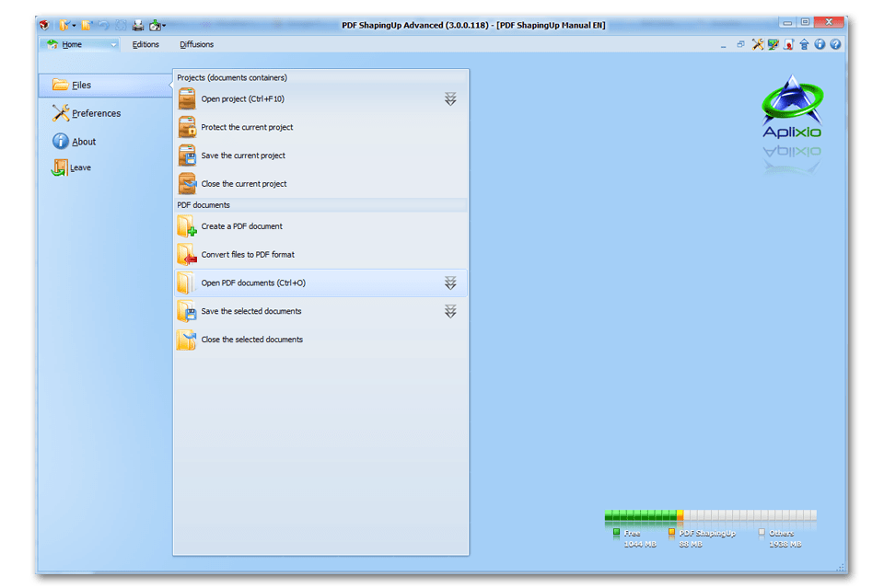Minimize the inner document window in ribbon bar
The image size is (884, 588).
click(x=724, y=45)
